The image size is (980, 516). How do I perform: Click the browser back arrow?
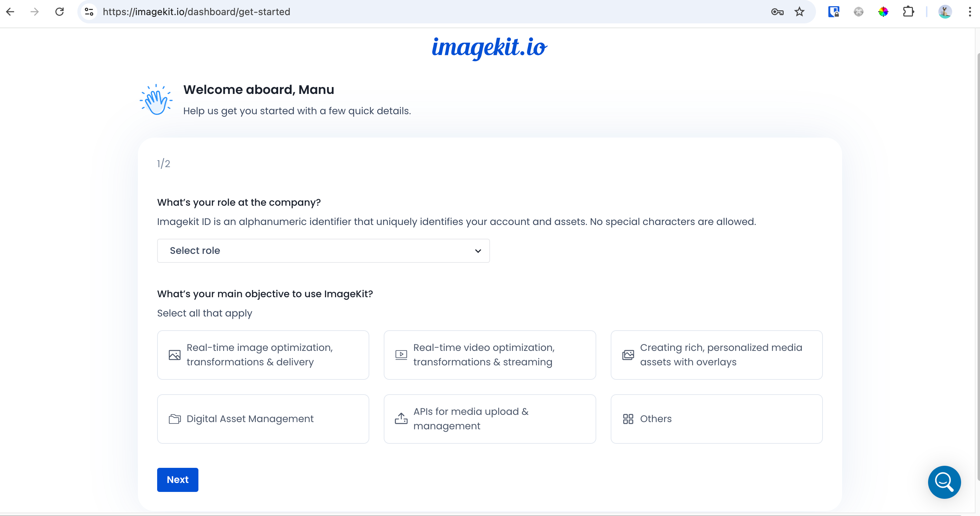pos(10,12)
